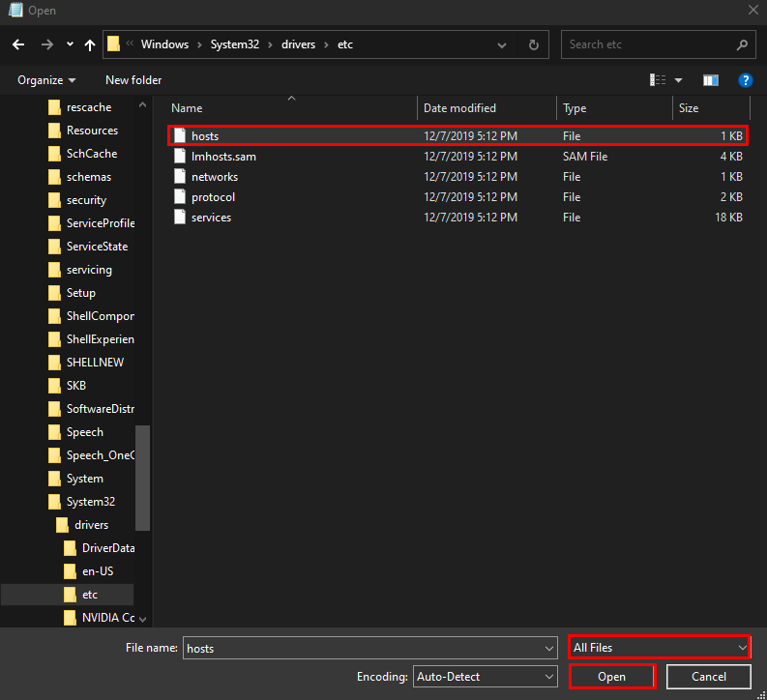
Task: Click the System32 breadcrumb segment
Action: click(x=235, y=44)
